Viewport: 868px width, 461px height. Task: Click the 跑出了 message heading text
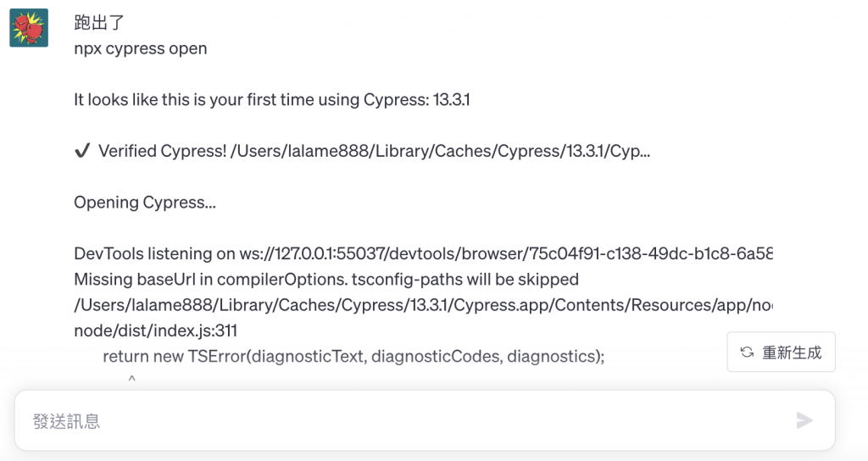coord(100,23)
